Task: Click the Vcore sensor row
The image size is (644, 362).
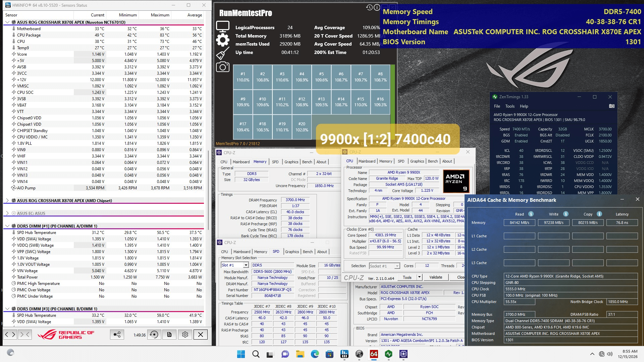Action: coord(104,54)
